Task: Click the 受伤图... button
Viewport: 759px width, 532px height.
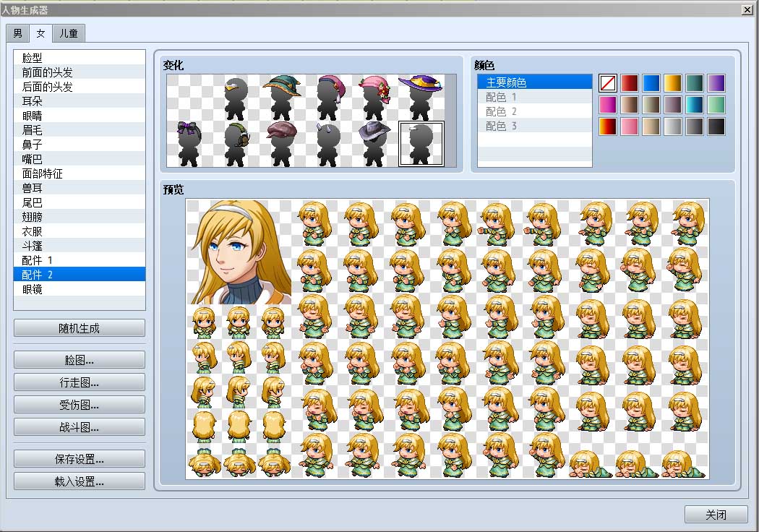Action: pyautogui.click(x=80, y=405)
